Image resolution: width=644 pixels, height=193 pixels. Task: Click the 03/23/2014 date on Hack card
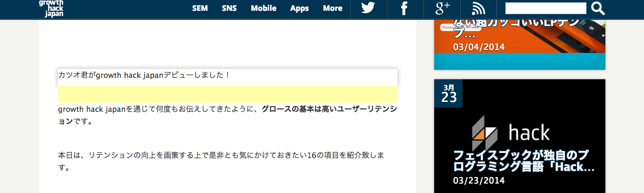click(479, 181)
